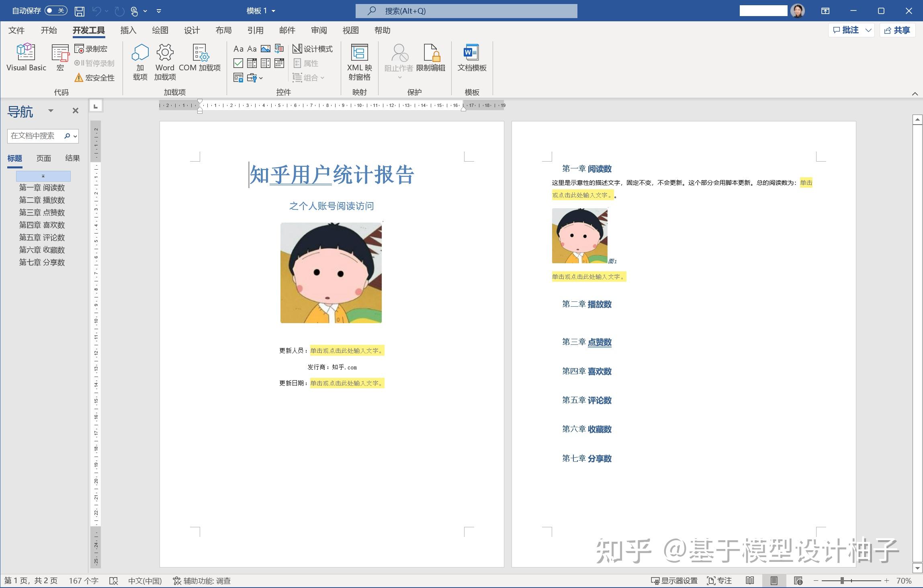The width and height of the screenshot is (923, 588).
Task: Open COM 加载项 dialog
Action: 200,57
